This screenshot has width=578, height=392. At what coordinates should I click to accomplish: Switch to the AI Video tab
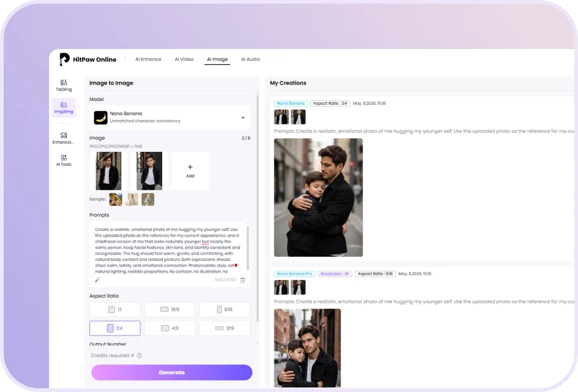pos(184,59)
